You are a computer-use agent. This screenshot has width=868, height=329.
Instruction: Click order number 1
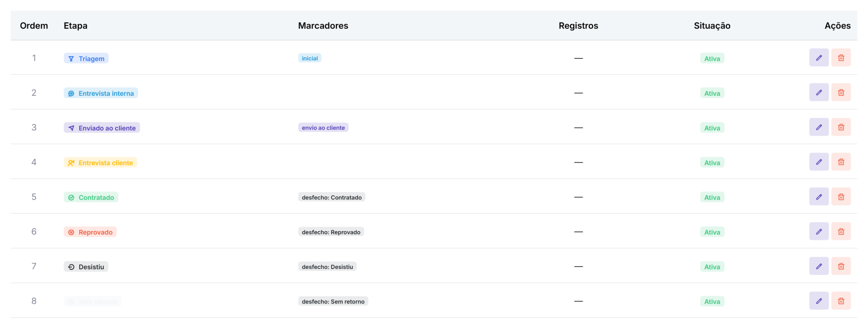[x=34, y=58]
